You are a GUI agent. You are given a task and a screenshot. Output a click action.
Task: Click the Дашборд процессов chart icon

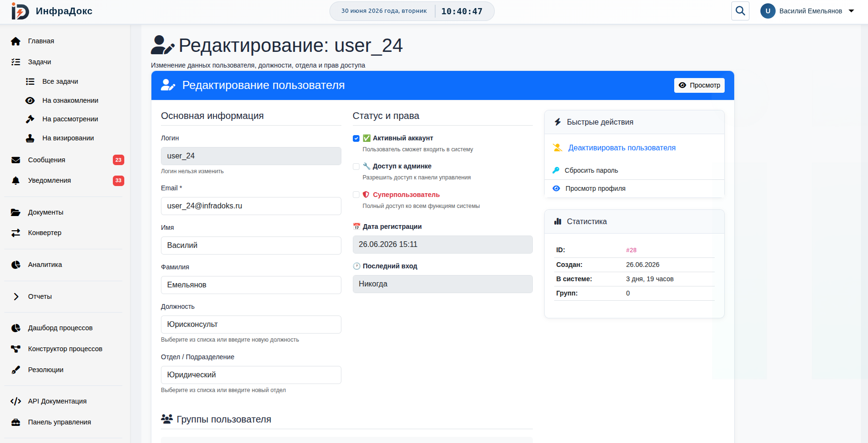[16, 328]
